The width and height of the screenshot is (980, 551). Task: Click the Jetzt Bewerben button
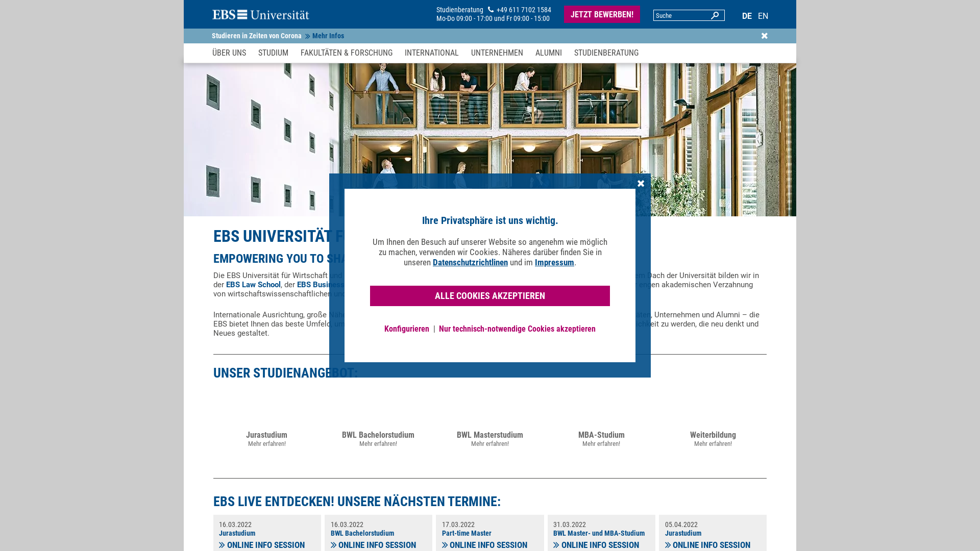(x=602, y=15)
